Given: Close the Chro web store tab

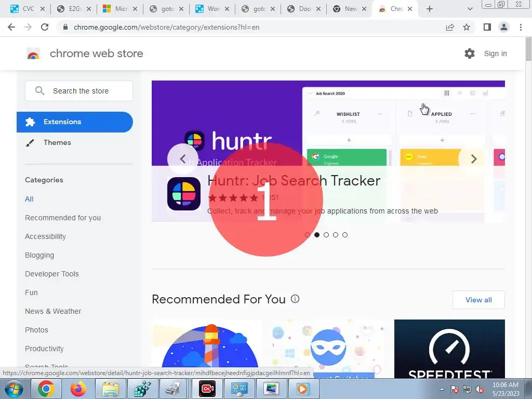Looking at the screenshot, I should click(410, 9).
